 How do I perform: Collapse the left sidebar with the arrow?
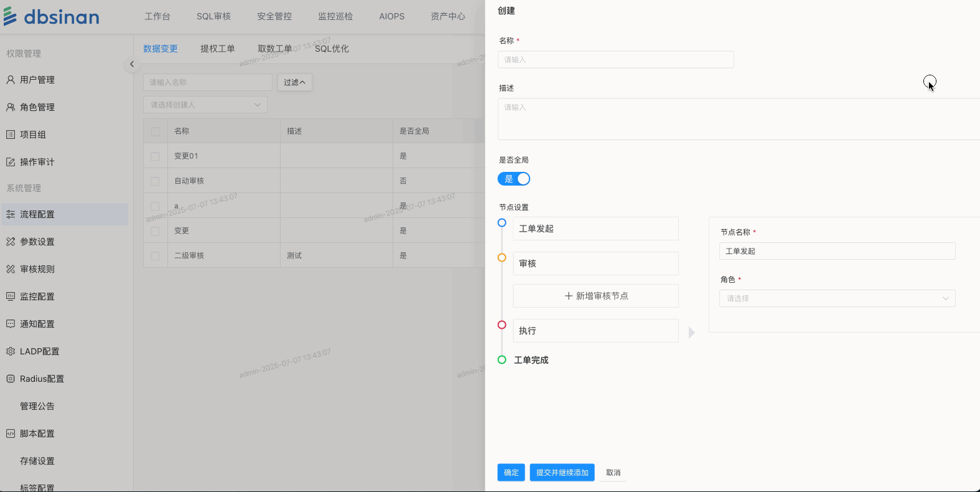(132, 64)
